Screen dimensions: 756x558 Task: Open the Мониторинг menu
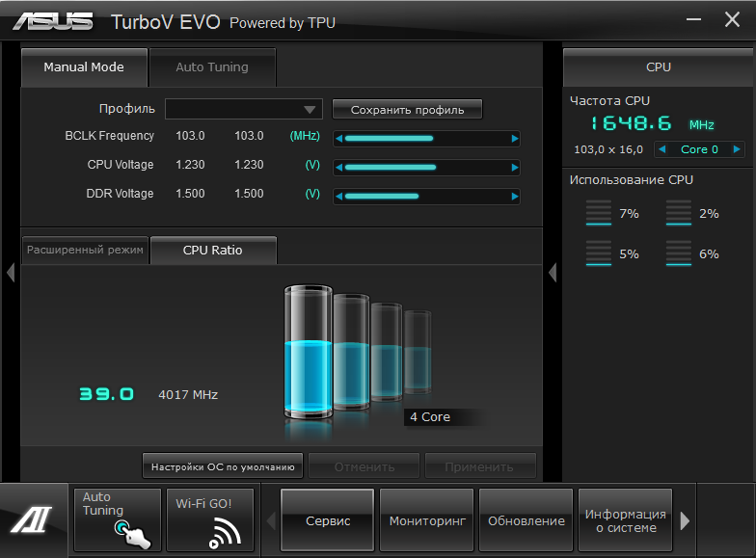[427, 520]
